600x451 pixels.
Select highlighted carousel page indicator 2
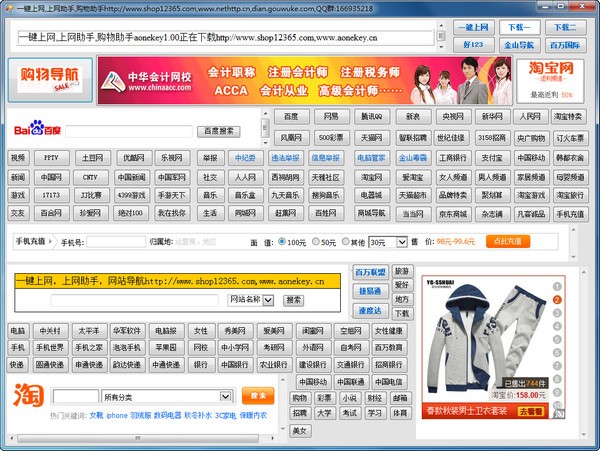pos(557,300)
